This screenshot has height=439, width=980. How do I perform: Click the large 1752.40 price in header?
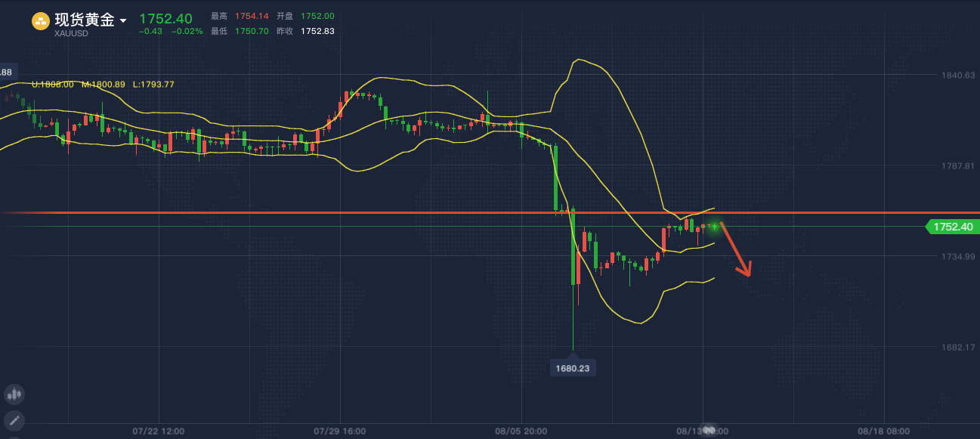165,18
